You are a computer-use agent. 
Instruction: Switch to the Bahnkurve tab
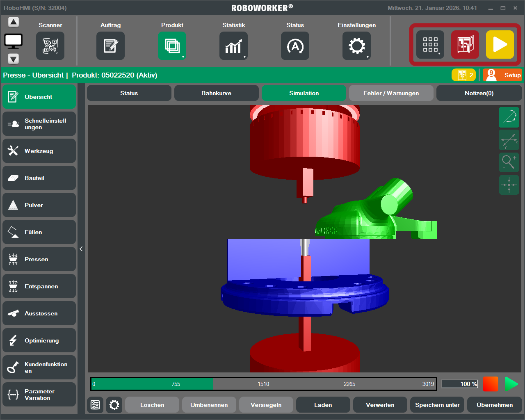tap(217, 93)
